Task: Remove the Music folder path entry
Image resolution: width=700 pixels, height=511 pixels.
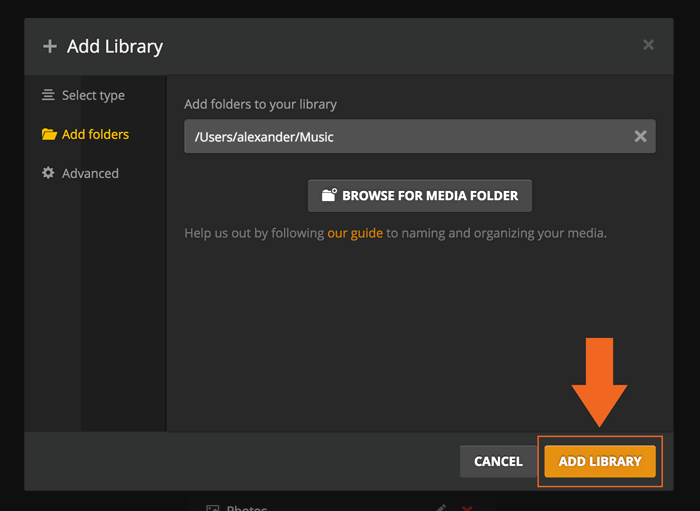Action: coord(641,136)
